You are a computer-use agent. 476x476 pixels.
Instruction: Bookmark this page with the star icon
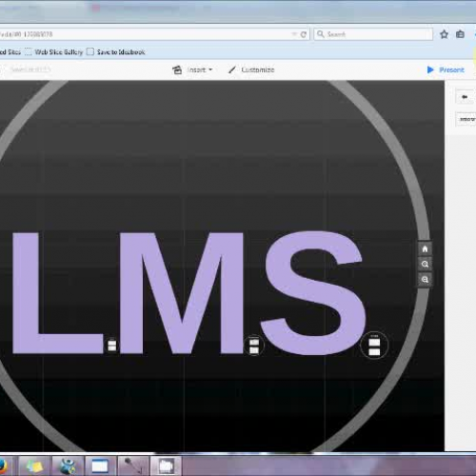click(444, 34)
